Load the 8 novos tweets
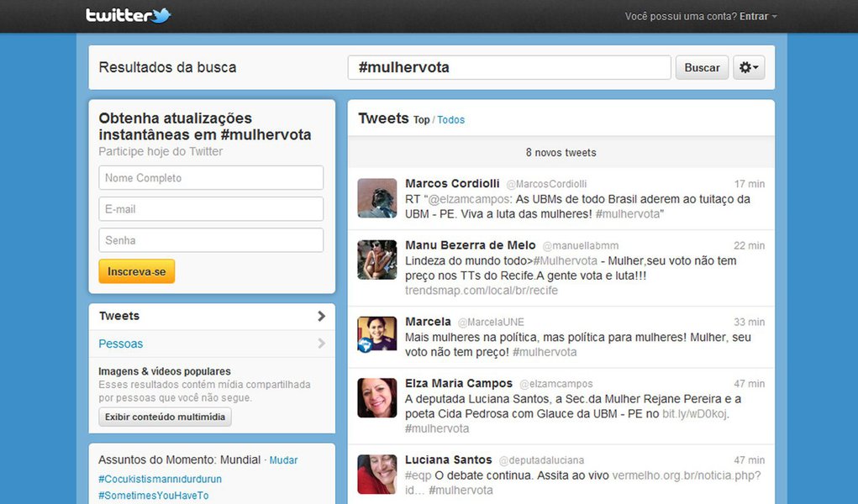 coord(561,152)
